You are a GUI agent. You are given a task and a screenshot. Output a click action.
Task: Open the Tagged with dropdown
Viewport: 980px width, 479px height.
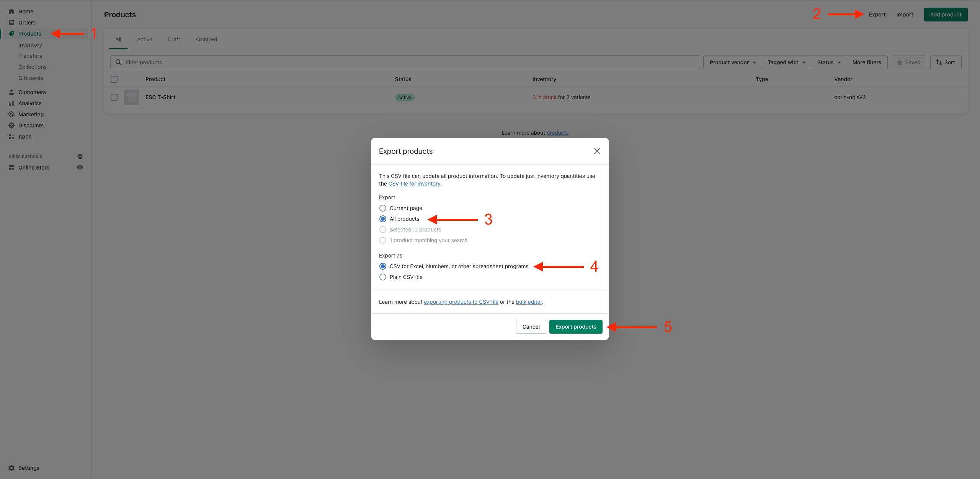(786, 62)
